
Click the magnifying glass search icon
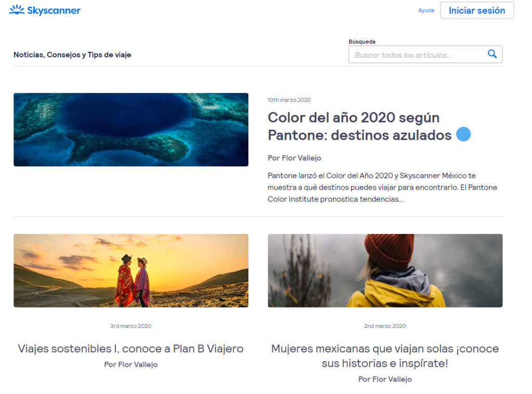[492, 54]
